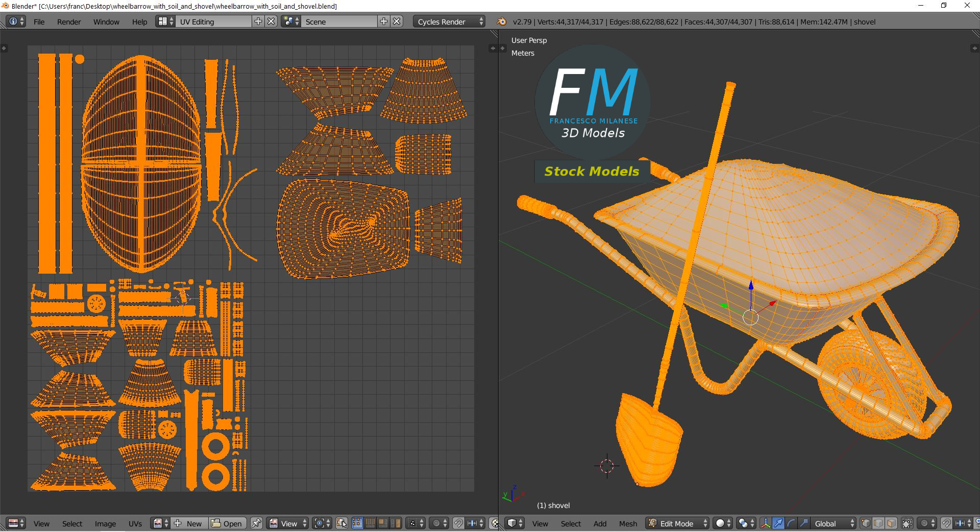Viewport: 980px width, 532px height.
Task: Delete the UV Editing screen layout
Action: [x=272, y=21]
